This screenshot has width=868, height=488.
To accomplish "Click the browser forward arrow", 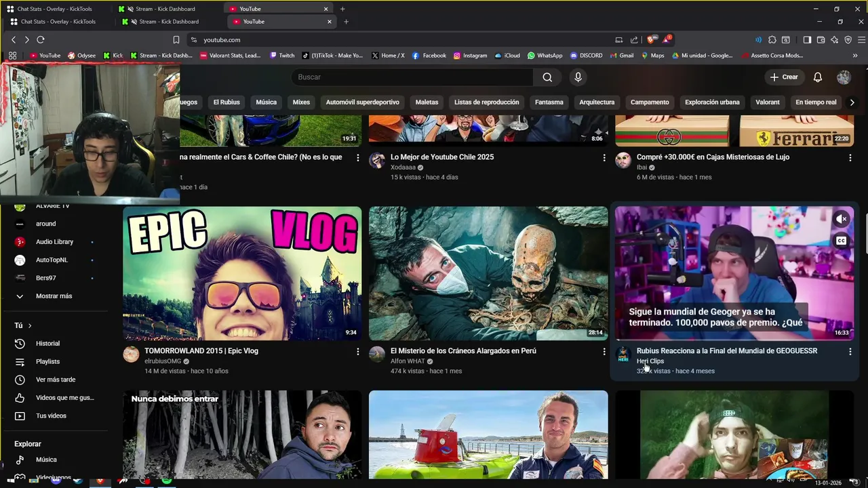I will click(26, 40).
